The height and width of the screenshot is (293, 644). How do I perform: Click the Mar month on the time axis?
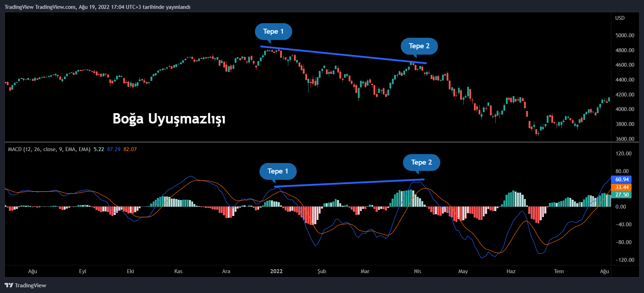(365, 271)
